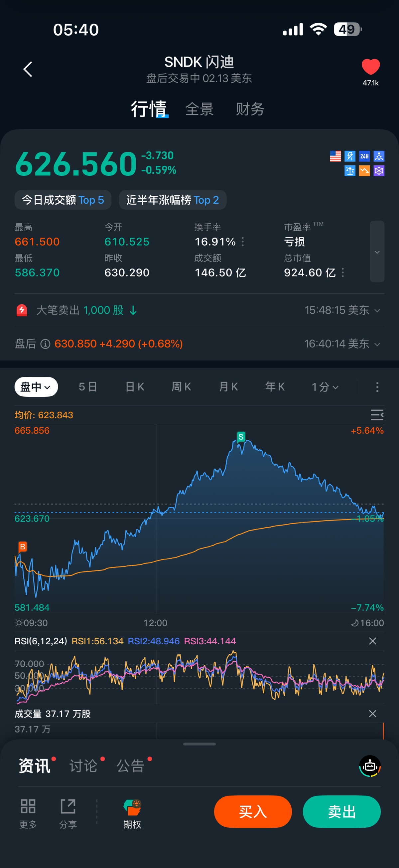This screenshot has width=399, height=868.
Task: Close the 成交量 volume panel
Action: coord(372,713)
